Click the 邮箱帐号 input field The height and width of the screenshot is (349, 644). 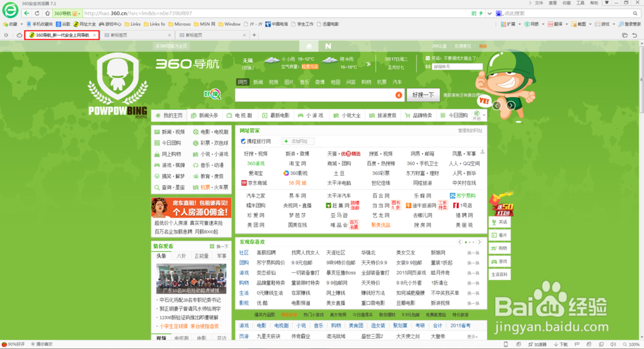(x=457, y=66)
